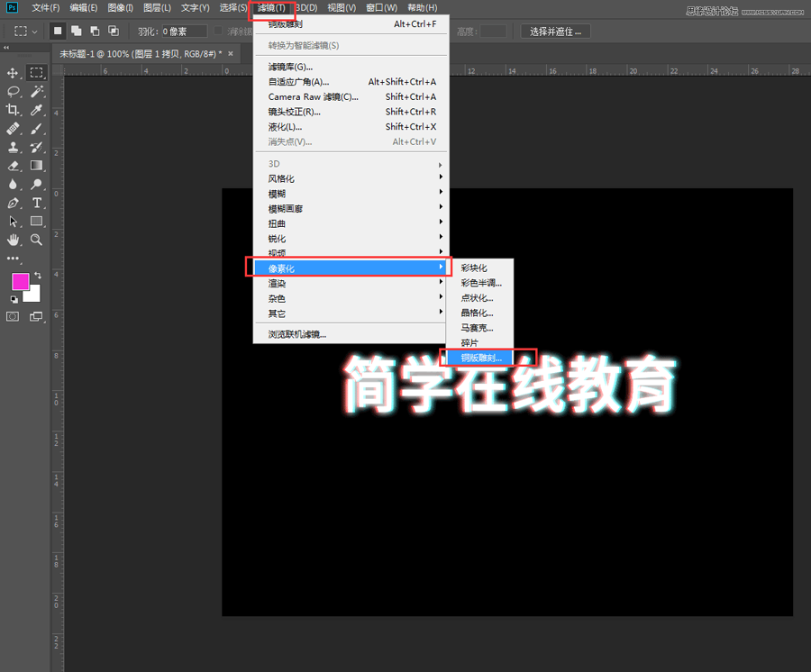Click the 羽化 feather input field
The image size is (811, 672).
click(x=183, y=31)
